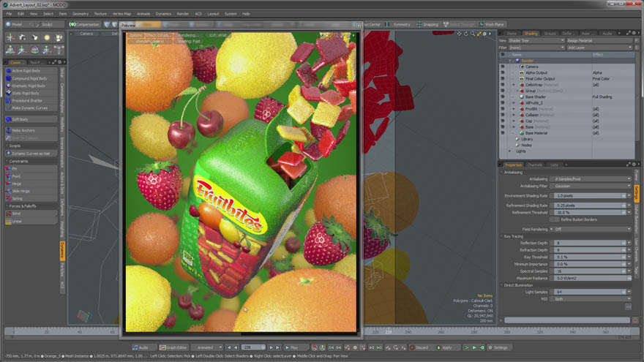This screenshot has width=644, height=362.
Task: Open the Add Layer dropdown
Action: (x=599, y=48)
